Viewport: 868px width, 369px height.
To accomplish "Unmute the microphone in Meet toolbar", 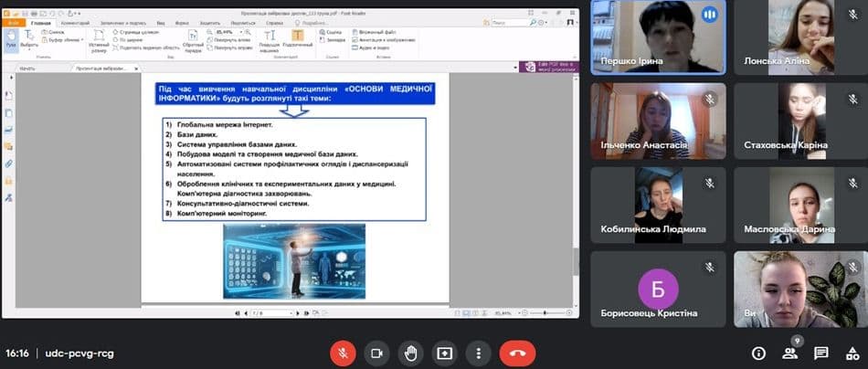I will (x=343, y=353).
